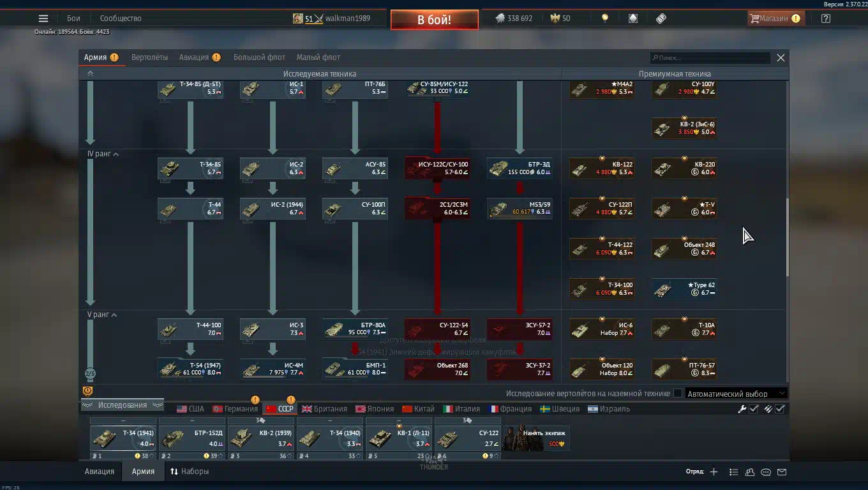Select the М53/59 vehicle in the tree
The width and height of the screenshot is (868, 490).
point(520,209)
